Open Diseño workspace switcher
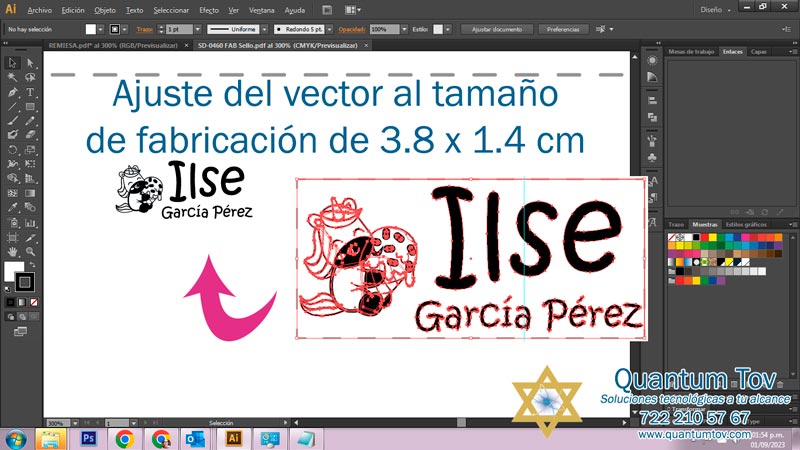The height and width of the screenshot is (450, 800). [715, 10]
